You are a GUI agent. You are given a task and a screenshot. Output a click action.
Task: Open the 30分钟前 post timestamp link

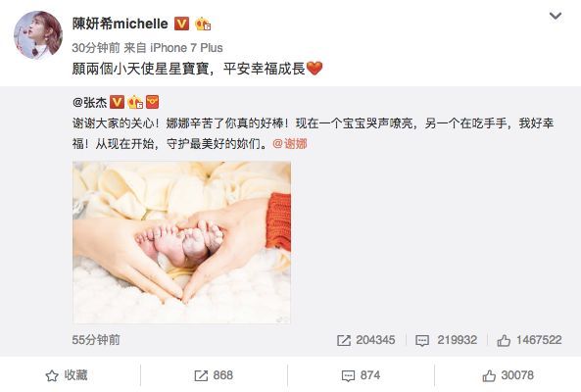[96, 48]
